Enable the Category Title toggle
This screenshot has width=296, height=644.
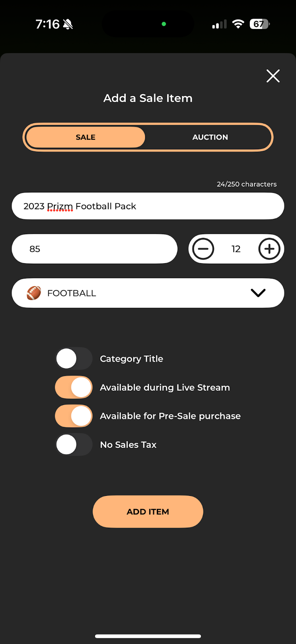[x=74, y=359]
